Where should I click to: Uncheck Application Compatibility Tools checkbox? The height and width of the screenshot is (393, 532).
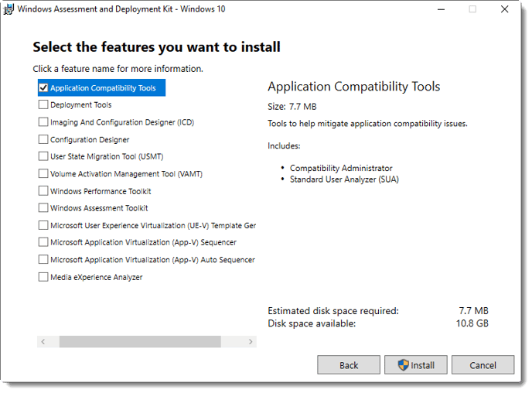tap(43, 88)
